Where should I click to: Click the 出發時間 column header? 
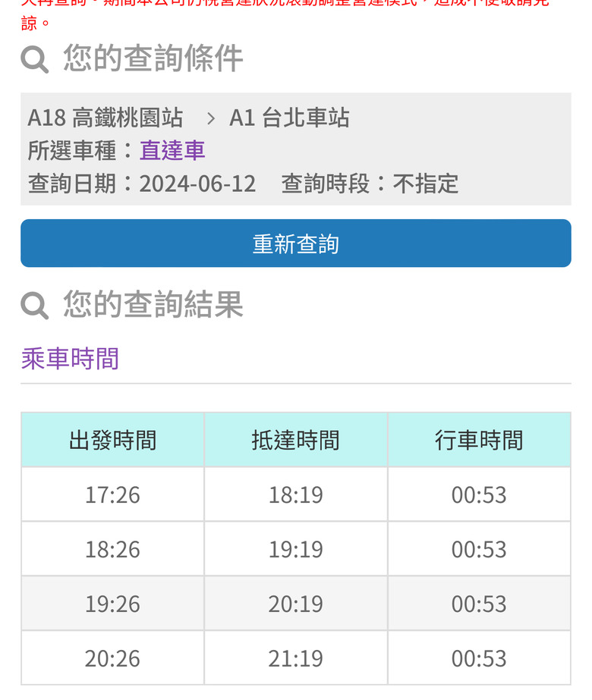[112, 440]
